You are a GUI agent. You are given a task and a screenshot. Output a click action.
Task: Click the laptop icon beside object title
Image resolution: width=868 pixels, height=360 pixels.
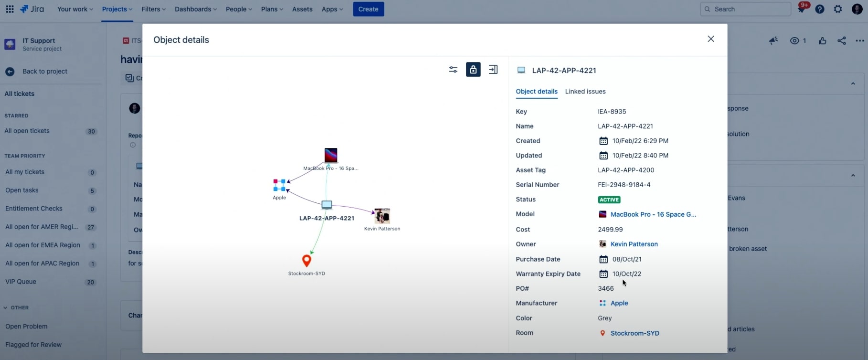click(x=521, y=70)
